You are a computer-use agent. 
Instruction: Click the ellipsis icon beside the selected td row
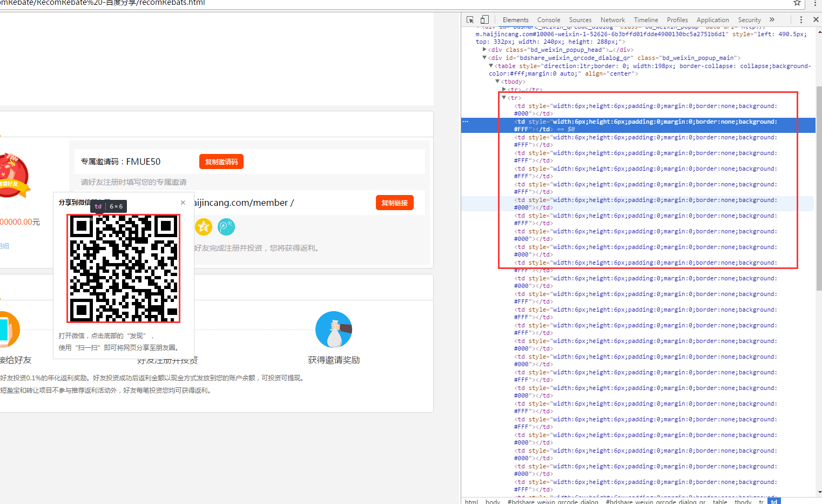(466, 122)
